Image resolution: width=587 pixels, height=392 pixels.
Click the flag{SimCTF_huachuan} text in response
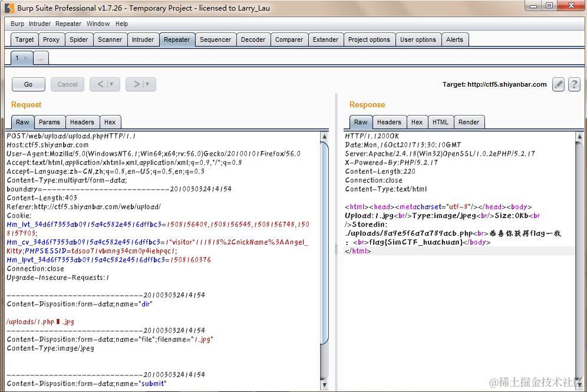tap(416, 242)
